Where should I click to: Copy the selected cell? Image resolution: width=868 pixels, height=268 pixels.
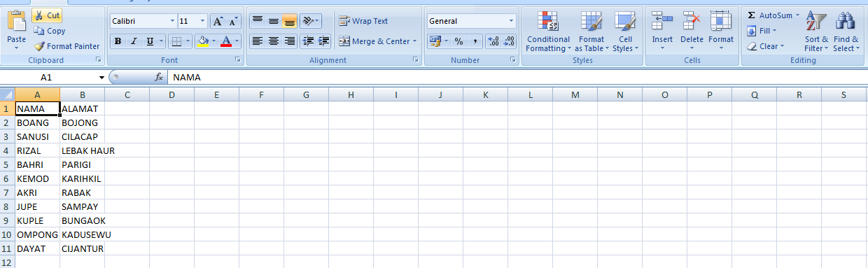[x=49, y=31]
